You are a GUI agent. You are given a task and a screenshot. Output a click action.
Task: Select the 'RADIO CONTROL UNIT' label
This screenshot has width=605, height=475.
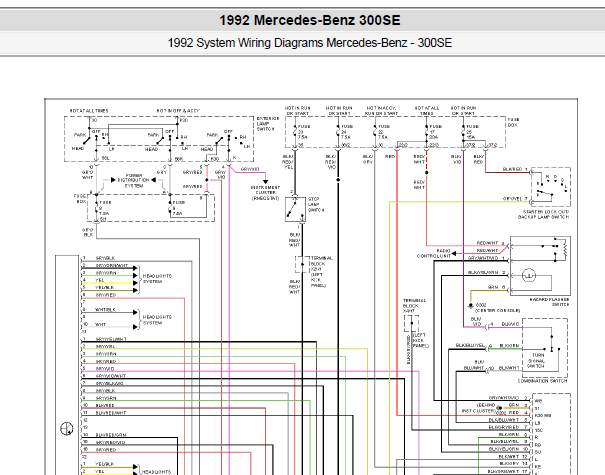coord(433,253)
